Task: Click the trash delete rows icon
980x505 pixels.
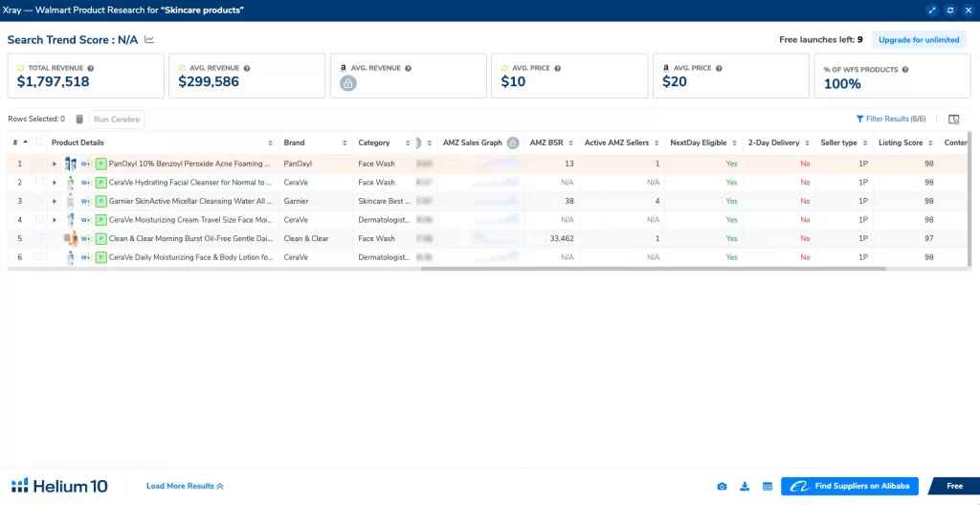Action: coord(79,119)
